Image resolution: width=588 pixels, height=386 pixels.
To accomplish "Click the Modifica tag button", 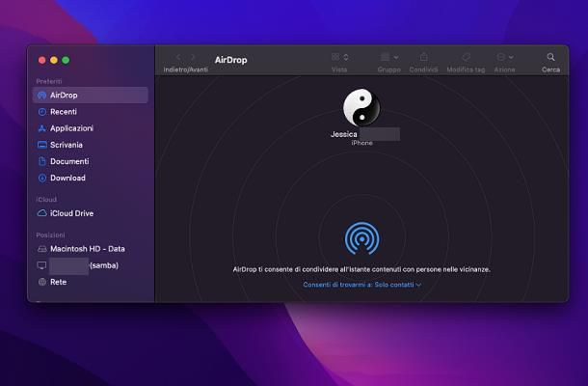I will pos(466,57).
